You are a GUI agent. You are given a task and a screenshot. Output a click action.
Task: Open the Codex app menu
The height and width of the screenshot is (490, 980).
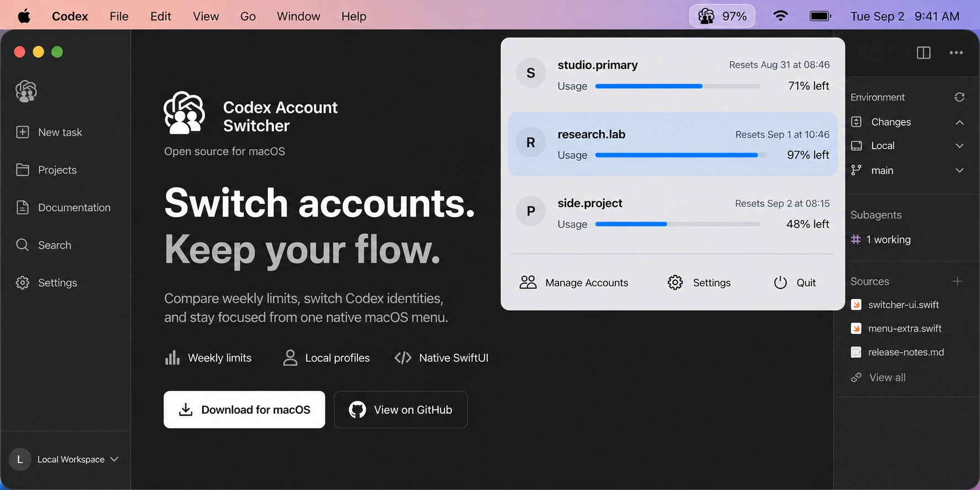point(70,16)
